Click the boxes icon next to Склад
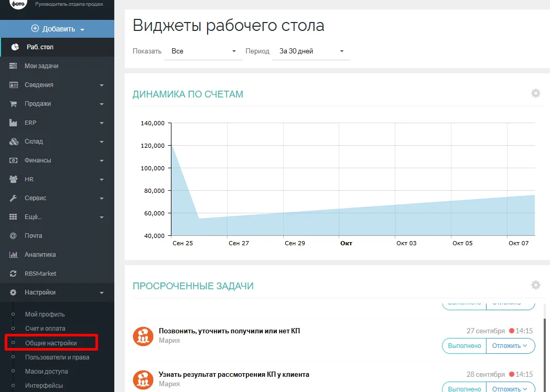 (14, 141)
